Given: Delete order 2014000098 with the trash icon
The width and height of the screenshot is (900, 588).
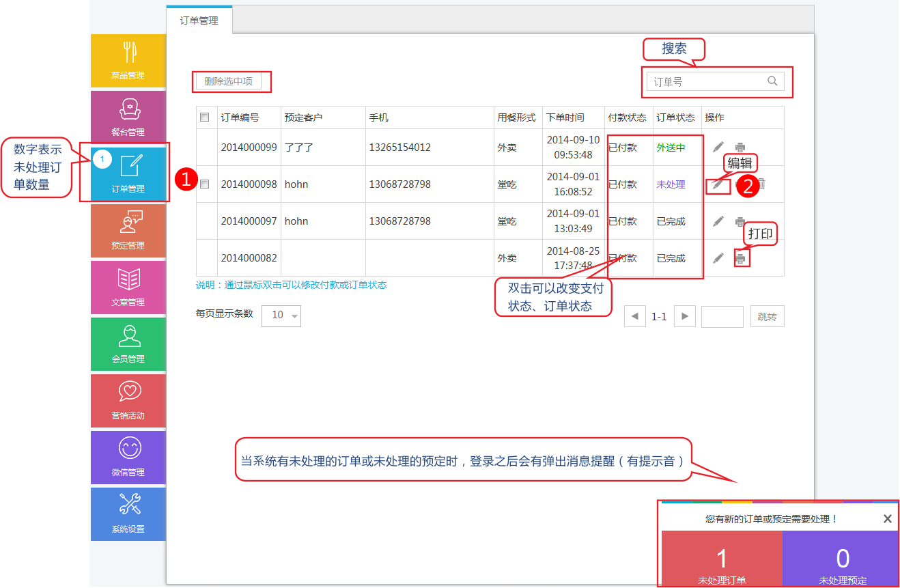Looking at the screenshot, I should click(x=761, y=184).
